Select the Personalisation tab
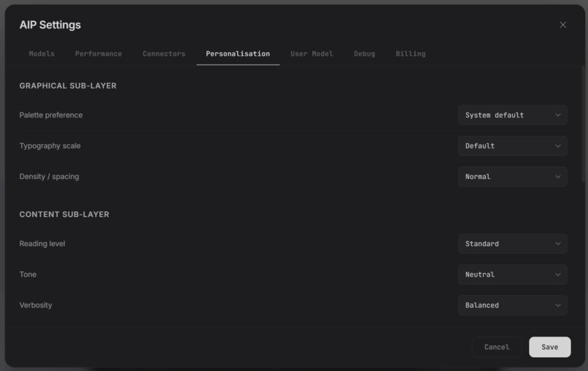This screenshot has height=371, width=588. click(238, 54)
